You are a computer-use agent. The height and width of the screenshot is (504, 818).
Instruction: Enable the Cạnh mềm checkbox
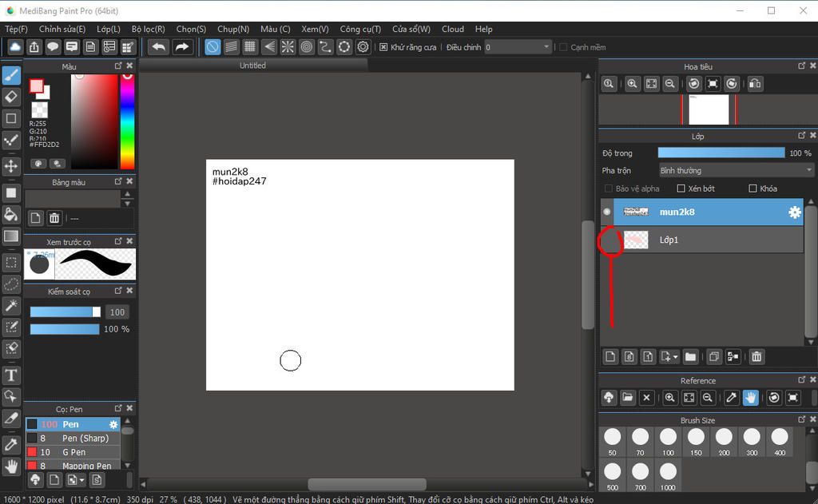563,47
